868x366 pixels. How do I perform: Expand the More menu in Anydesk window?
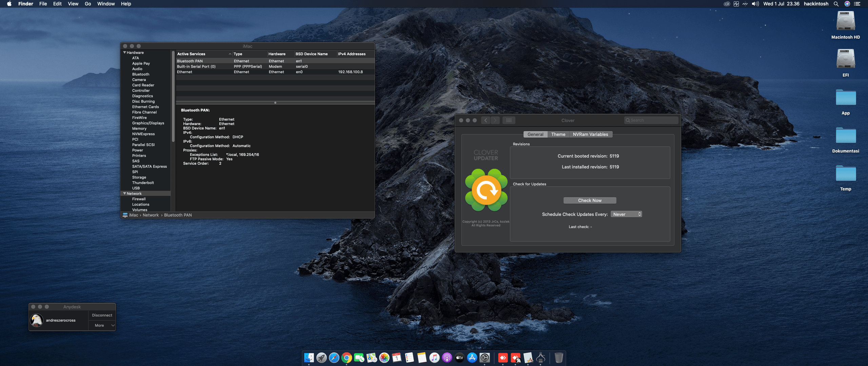click(102, 325)
